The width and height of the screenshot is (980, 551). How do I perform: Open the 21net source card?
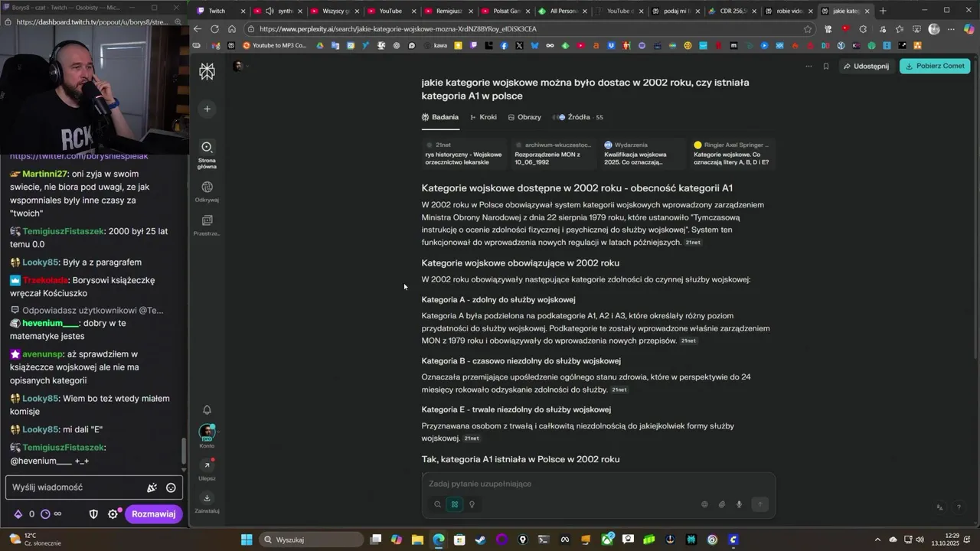tap(464, 153)
